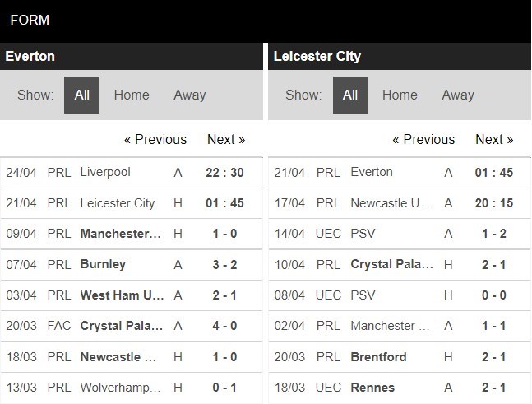The image size is (532, 404).
Task: Select Leicester City's All filter tab
Action: [350, 95]
